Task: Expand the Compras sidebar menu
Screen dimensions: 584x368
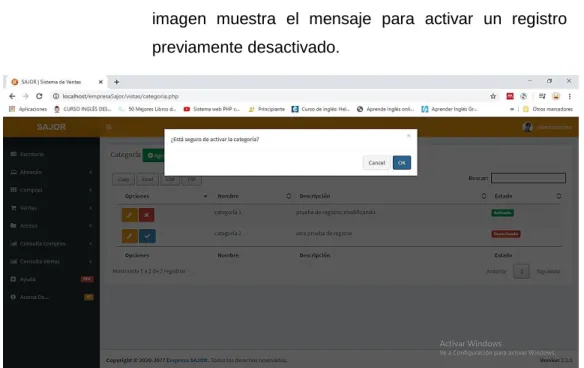Action: tap(51, 190)
